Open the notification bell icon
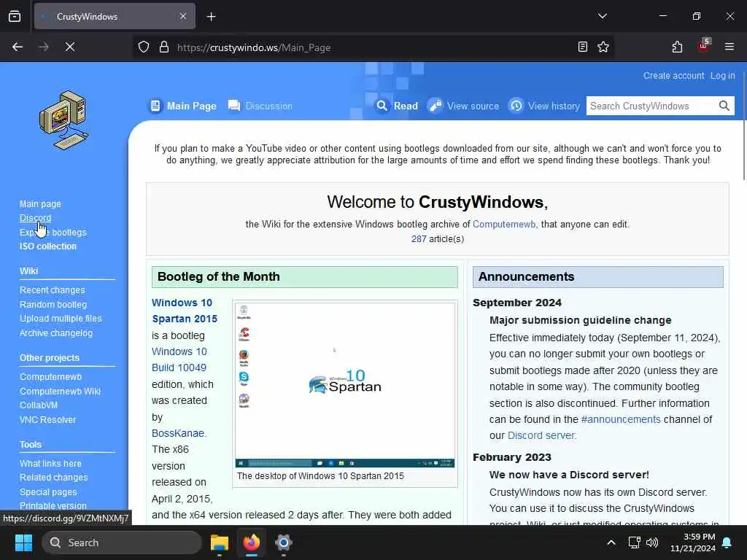Viewport: 747px width, 560px height. pyautogui.click(x=727, y=542)
